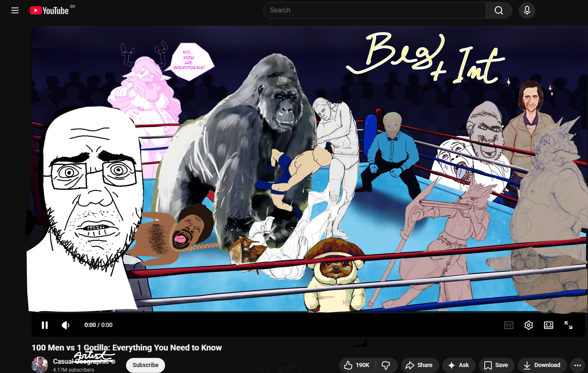Enter fullscreen mode
The image size is (588, 373).
[x=568, y=325]
